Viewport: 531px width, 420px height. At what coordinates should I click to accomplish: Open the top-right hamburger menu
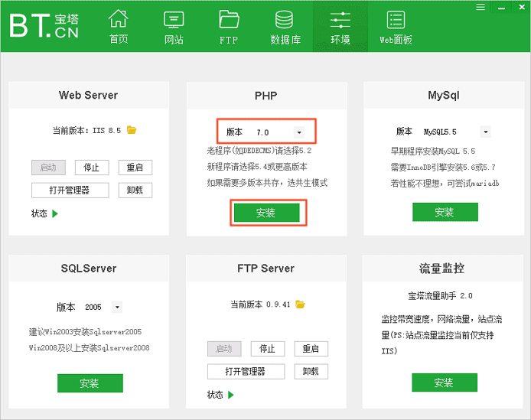tap(481, 7)
